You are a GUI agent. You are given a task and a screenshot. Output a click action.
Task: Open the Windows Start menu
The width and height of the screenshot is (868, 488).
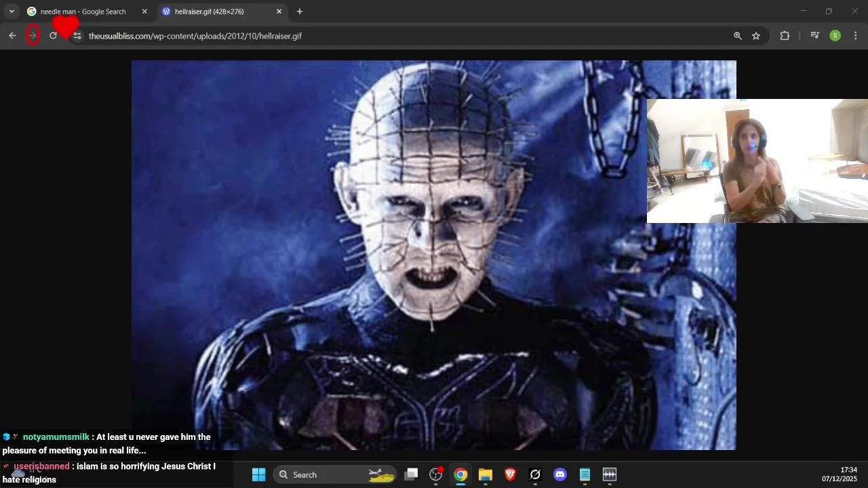coord(258,474)
